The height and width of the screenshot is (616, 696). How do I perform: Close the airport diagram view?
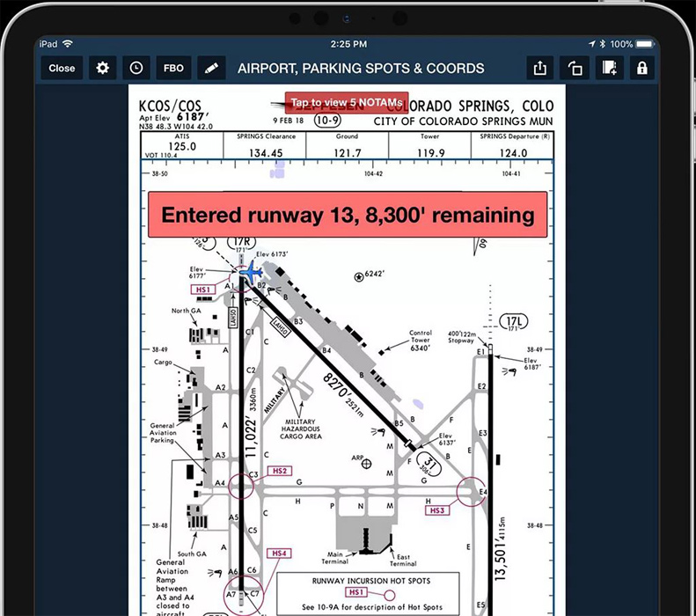pyautogui.click(x=62, y=68)
